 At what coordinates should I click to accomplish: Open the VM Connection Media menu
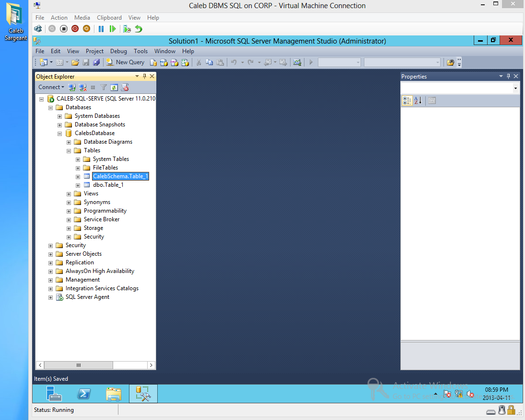(82, 18)
